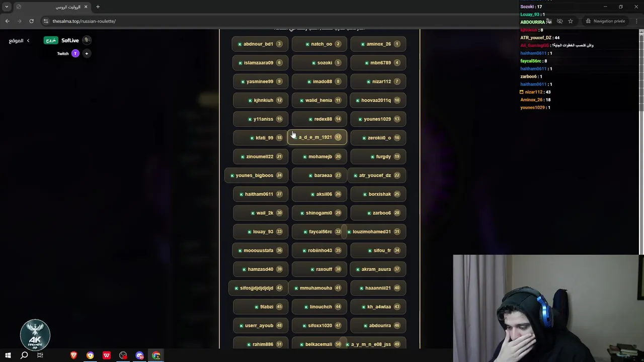The height and width of the screenshot is (362, 644).
Task: Open a new browser tab
Action: pyautogui.click(x=98, y=7)
